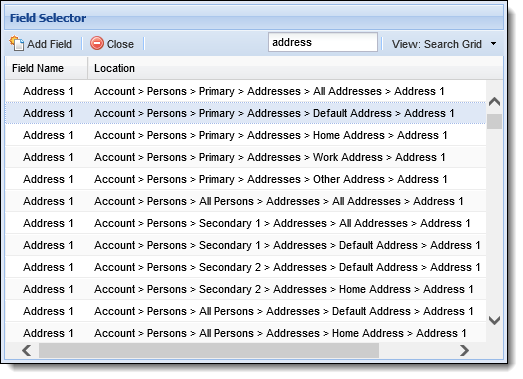Click the address search input field
Screen dimensions: 523x379
point(323,42)
